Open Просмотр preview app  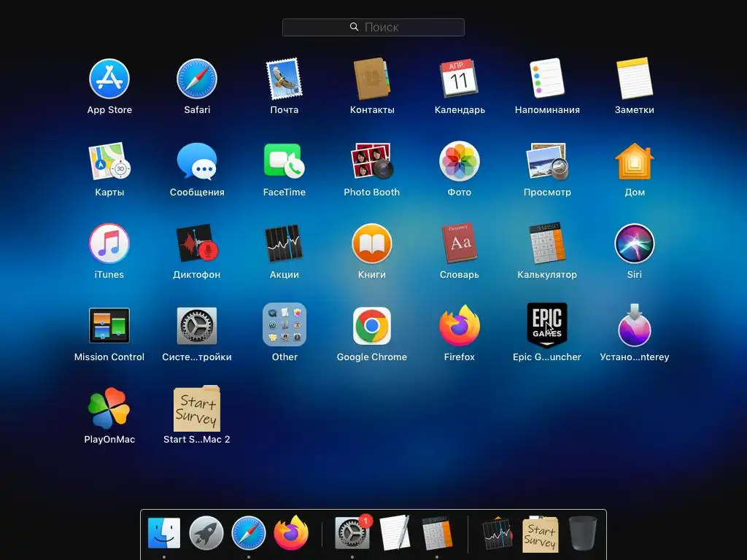547,161
